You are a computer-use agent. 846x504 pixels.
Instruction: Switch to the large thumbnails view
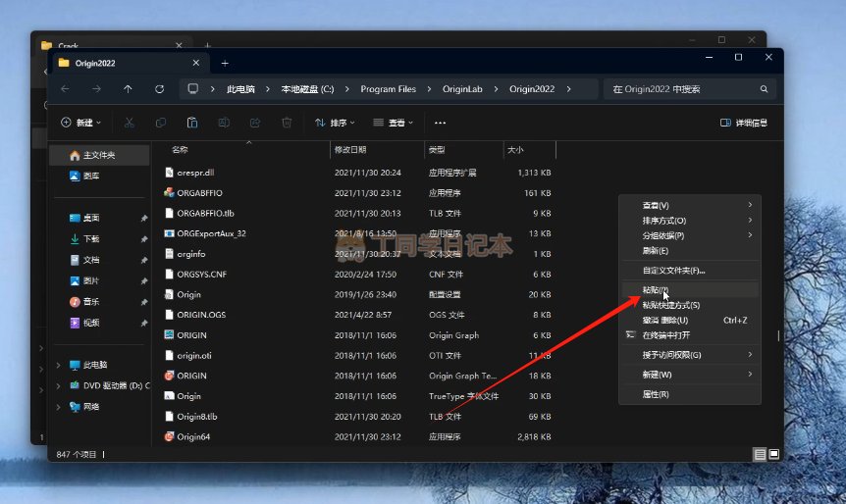(x=773, y=454)
